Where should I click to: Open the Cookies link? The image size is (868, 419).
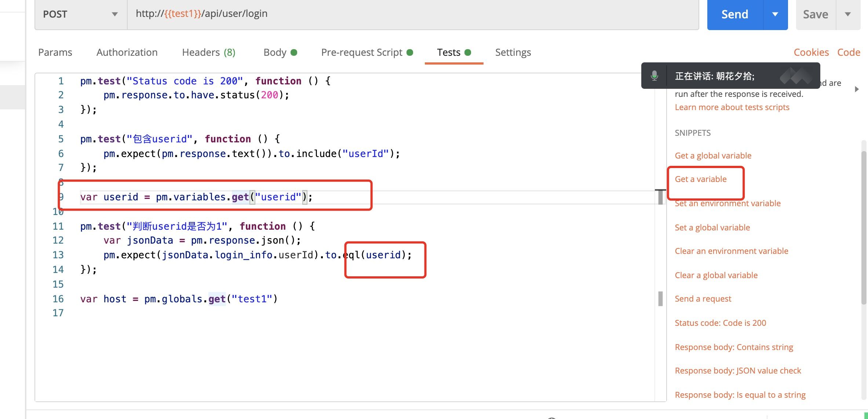811,52
